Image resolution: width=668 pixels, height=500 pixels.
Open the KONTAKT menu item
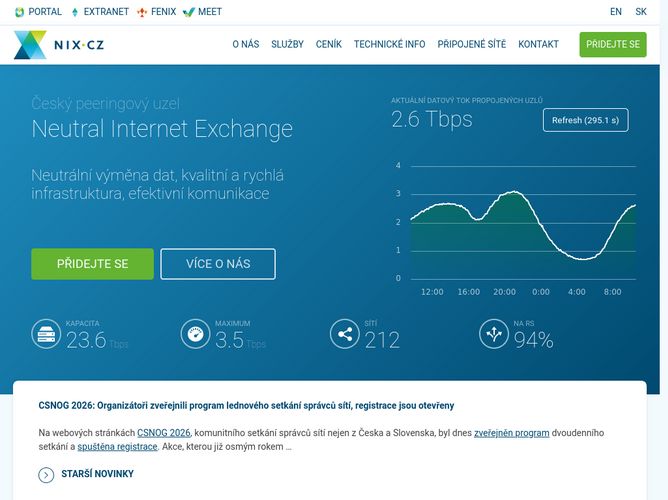click(x=538, y=44)
